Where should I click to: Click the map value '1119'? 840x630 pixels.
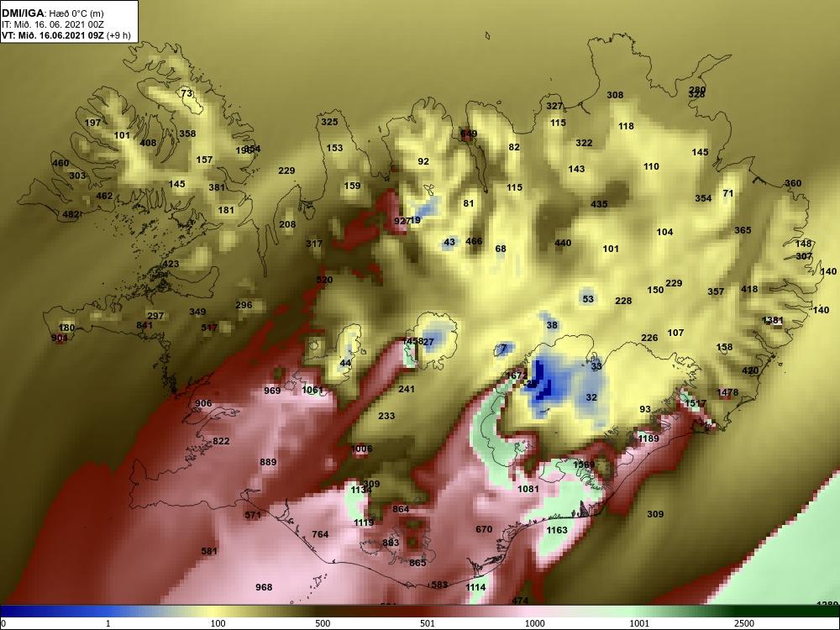364,522
